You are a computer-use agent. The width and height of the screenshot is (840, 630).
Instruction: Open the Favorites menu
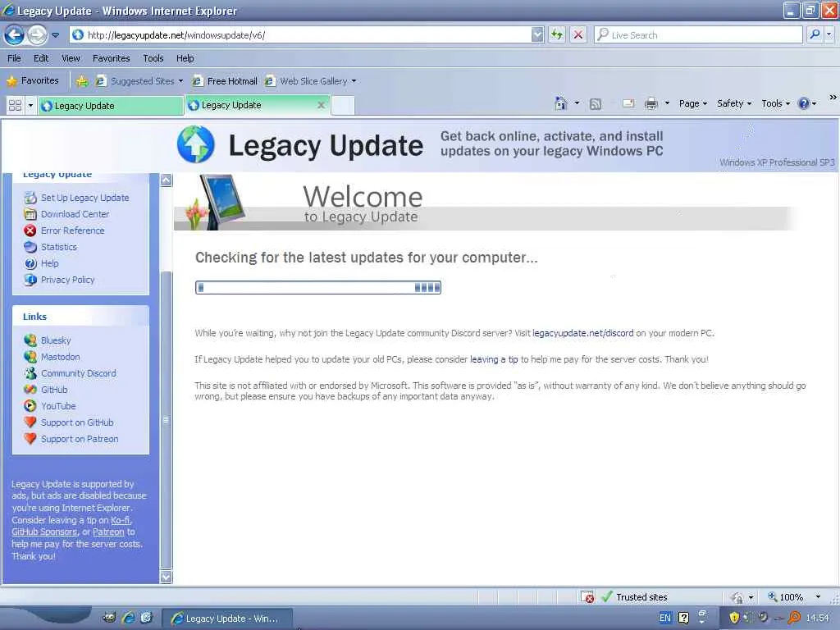(111, 58)
